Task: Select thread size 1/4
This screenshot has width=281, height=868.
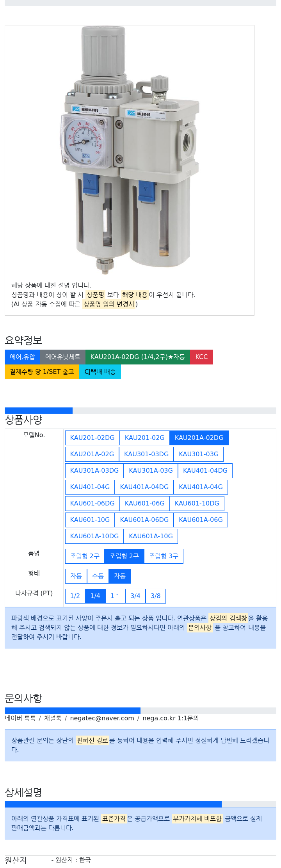Action: (95, 596)
